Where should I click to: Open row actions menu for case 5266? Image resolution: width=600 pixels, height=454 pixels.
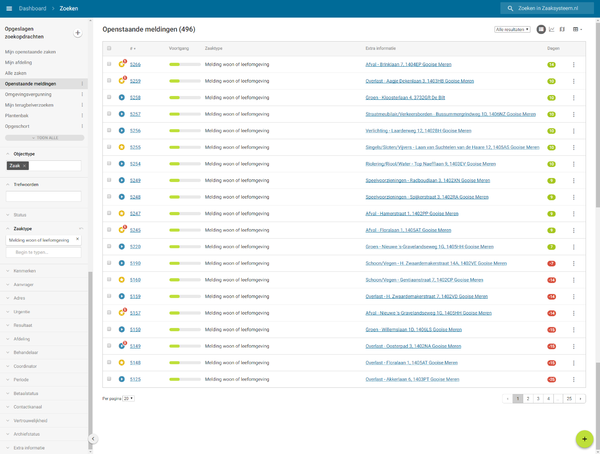(574, 65)
